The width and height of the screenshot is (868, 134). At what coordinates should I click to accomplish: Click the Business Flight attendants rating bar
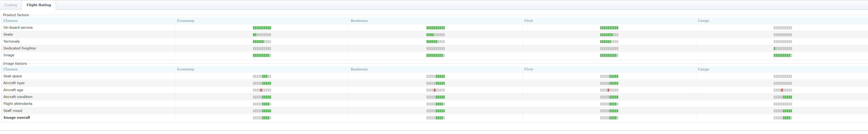click(435, 104)
